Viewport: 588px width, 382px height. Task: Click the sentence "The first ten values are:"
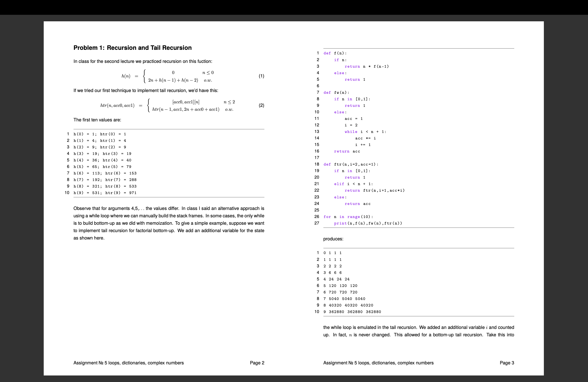(x=97, y=120)
